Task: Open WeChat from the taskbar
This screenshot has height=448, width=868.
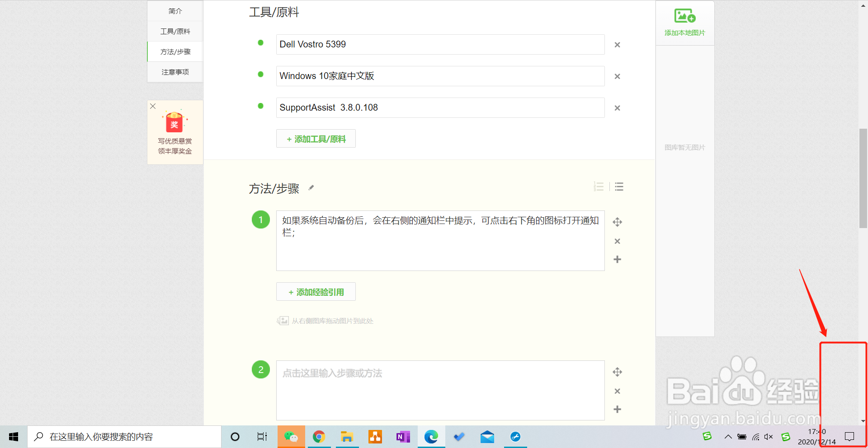Action: pyautogui.click(x=291, y=437)
